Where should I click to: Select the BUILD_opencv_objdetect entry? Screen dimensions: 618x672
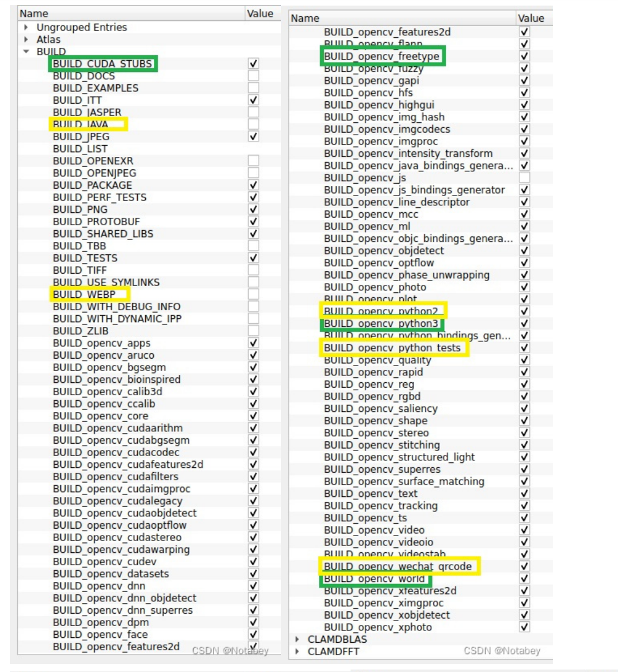[x=384, y=251]
